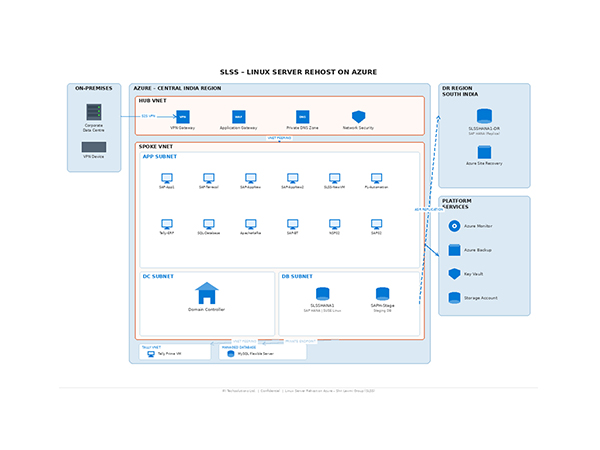This screenshot has height=450, width=600.
Task: Click the VPN Gateway icon
Action: (183, 117)
